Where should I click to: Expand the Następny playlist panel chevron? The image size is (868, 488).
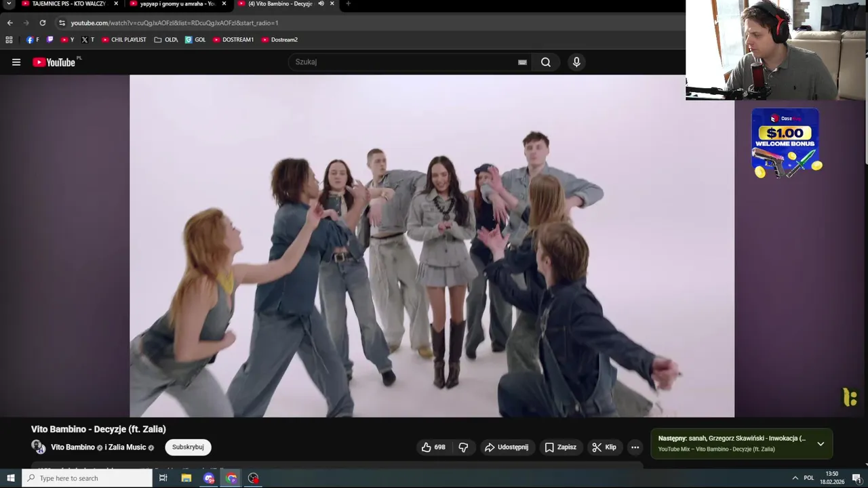click(821, 444)
